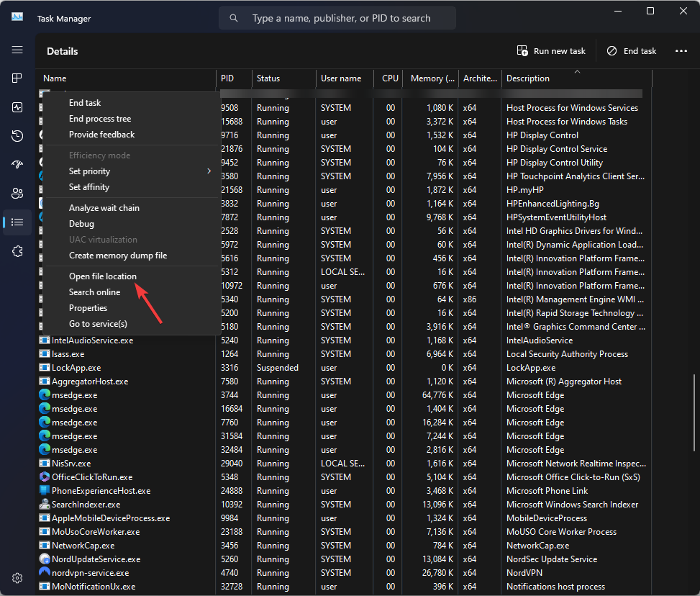Click the End task toolbar button
The height and width of the screenshot is (596, 700).
631,50
